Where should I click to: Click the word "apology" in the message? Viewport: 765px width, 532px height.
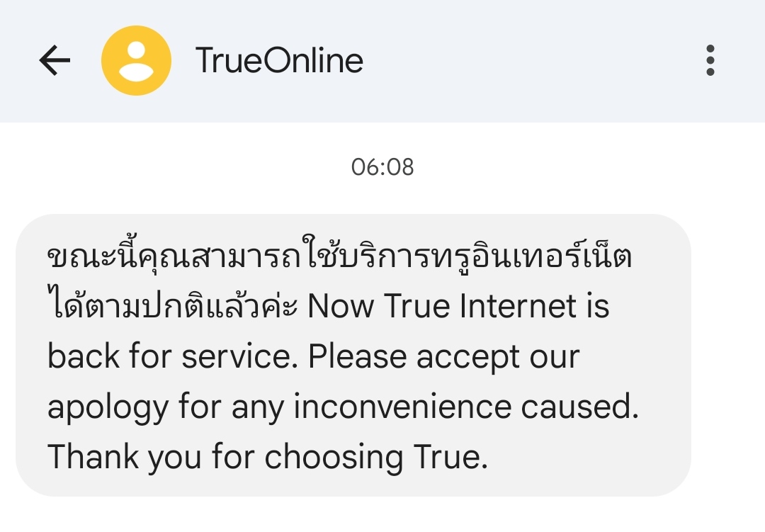click(108, 408)
